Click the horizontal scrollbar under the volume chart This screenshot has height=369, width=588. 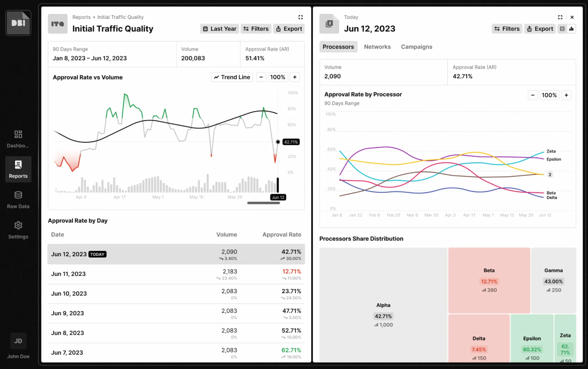point(264,203)
